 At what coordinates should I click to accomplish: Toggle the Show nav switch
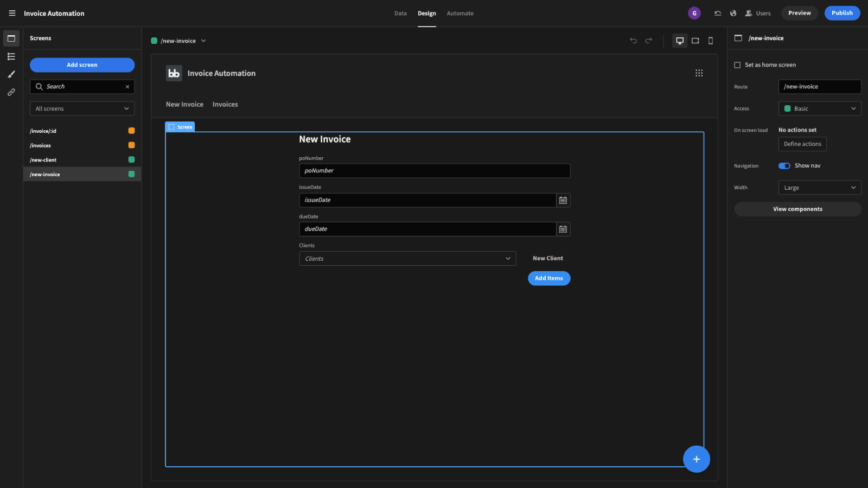pyautogui.click(x=784, y=166)
